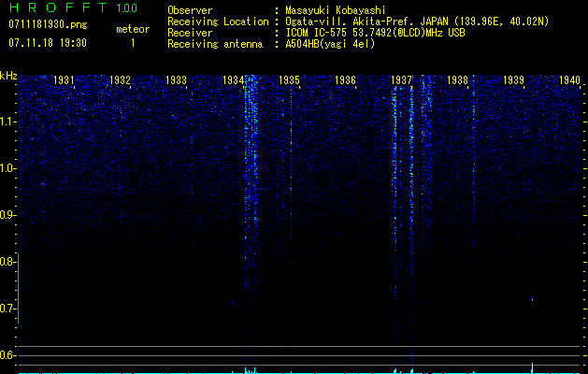Click the yellow meteor spike on bottom level bar
The width and height of the screenshot is (588, 374).
click(532, 368)
